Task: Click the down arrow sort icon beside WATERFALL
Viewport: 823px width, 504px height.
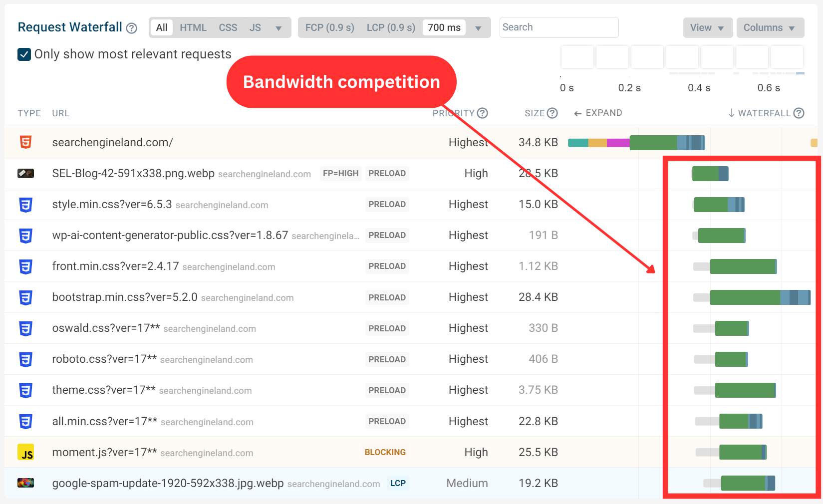Action: [x=731, y=113]
